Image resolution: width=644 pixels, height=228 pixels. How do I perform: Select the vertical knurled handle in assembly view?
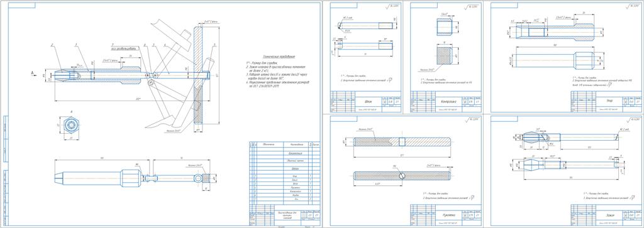click(x=199, y=74)
